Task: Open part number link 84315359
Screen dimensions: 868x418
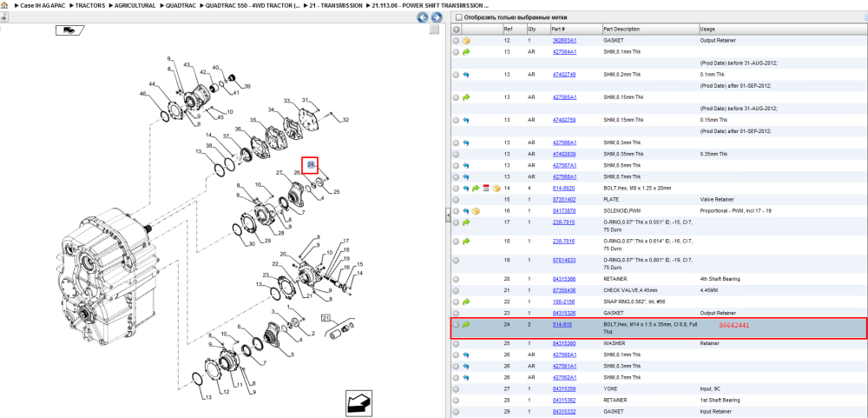Action: coord(564,389)
